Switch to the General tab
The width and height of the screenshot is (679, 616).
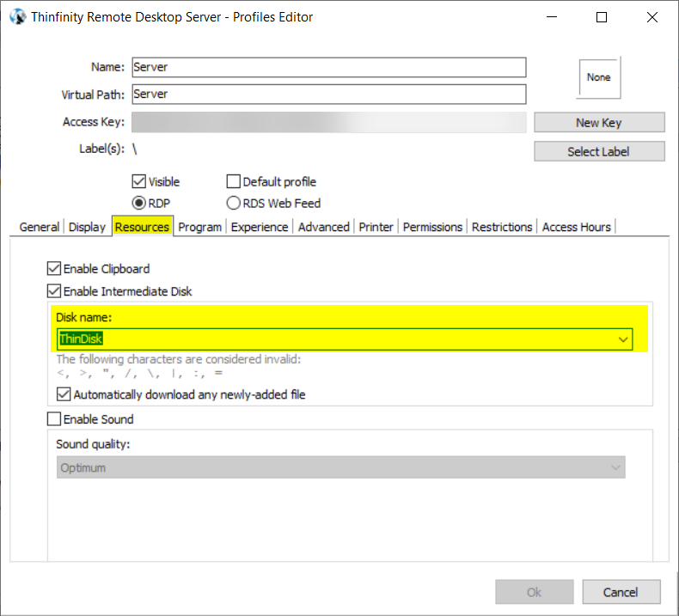click(40, 227)
